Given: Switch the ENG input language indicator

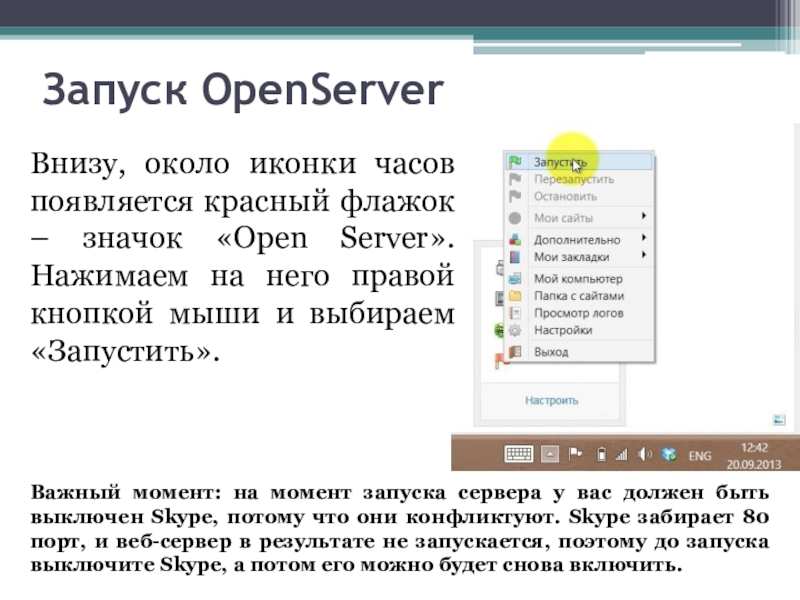Looking at the screenshot, I should coord(700,456).
